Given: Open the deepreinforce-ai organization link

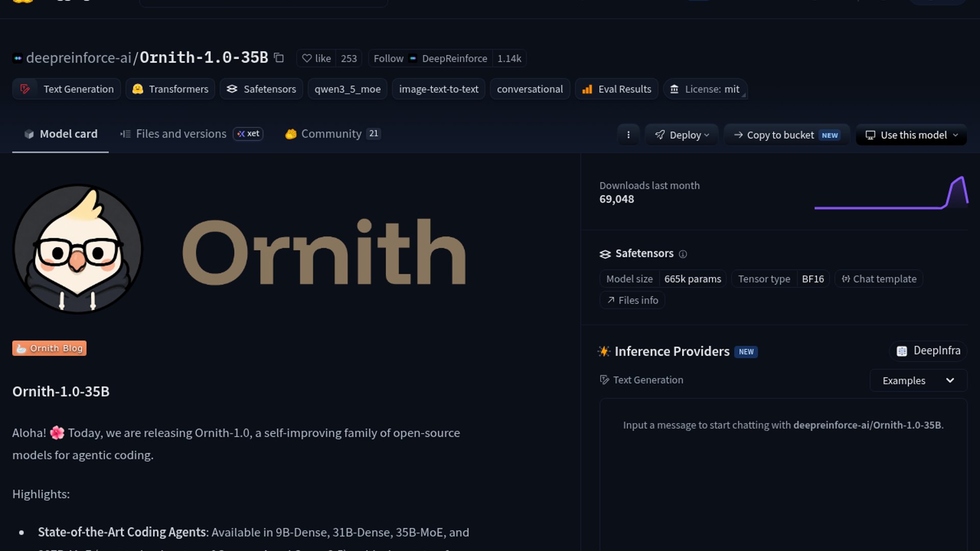Looking at the screenshot, I should pos(79,58).
